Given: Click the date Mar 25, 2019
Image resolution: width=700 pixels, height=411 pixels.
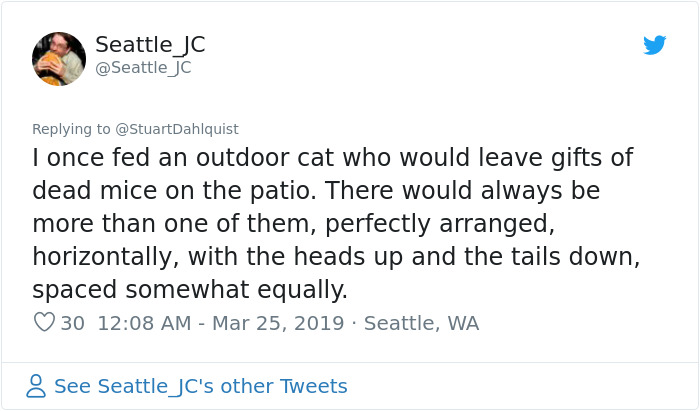Looking at the screenshot, I should pyautogui.click(x=278, y=323).
